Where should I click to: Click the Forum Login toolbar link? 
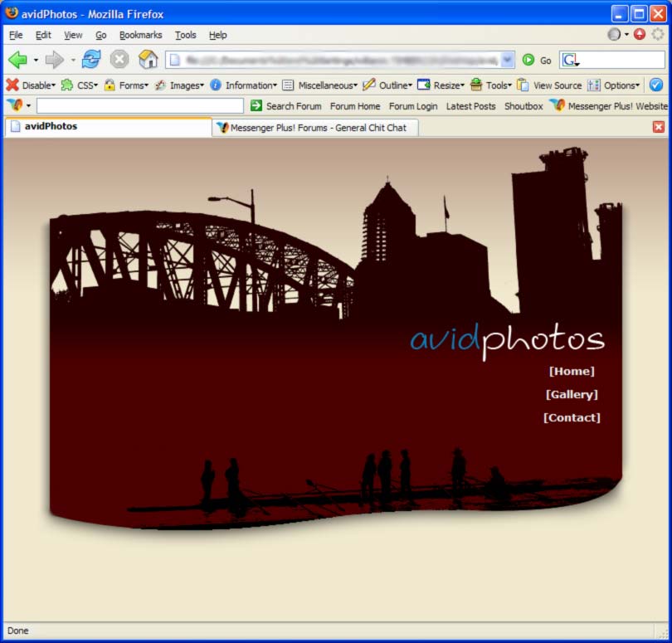pos(412,106)
